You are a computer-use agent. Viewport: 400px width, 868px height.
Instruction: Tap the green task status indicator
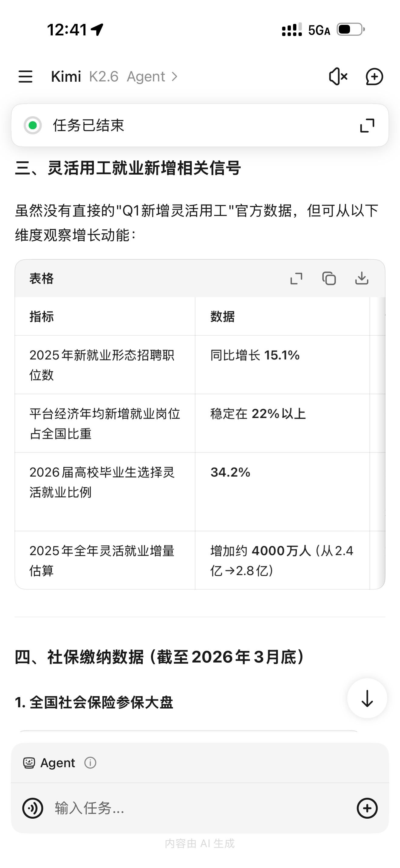click(33, 125)
